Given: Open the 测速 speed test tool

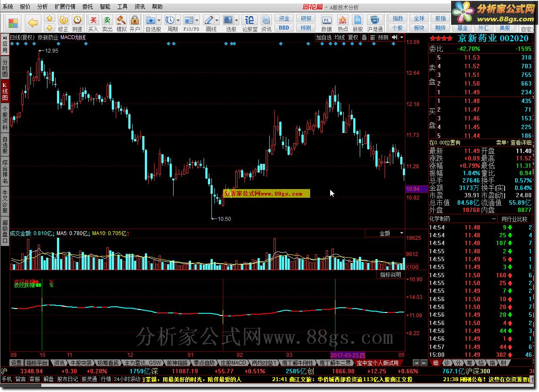Looking at the screenshot, I should [x=77, y=23].
